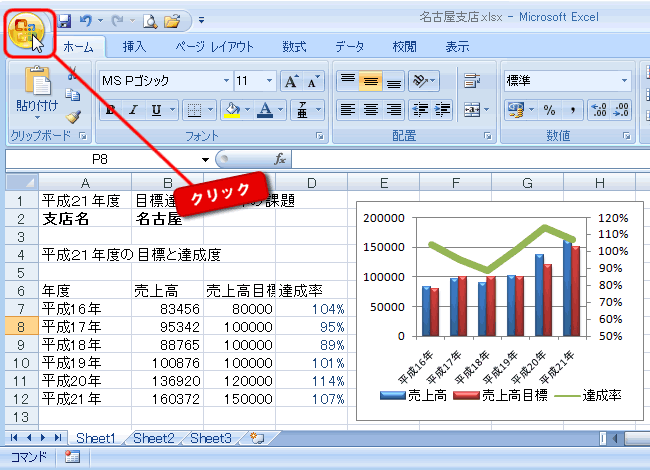
Task: Open the text orientation menu
Action: pyautogui.click(x=424, y=80)
